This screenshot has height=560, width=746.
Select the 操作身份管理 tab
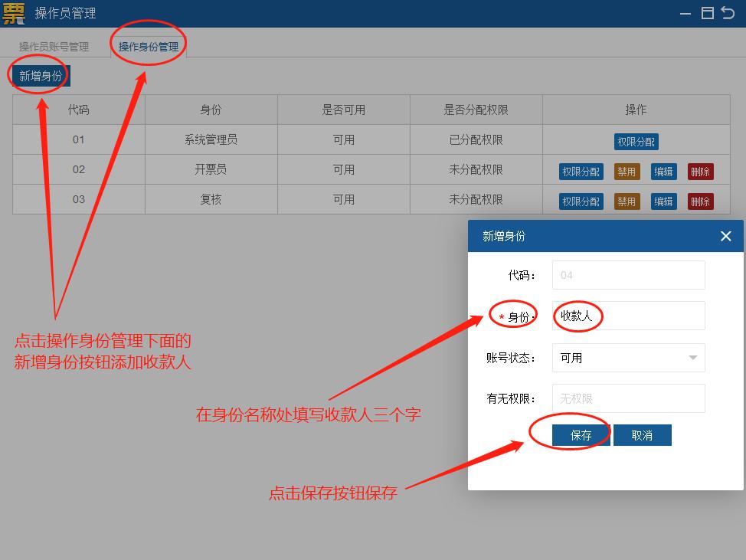tap(148, 46)
